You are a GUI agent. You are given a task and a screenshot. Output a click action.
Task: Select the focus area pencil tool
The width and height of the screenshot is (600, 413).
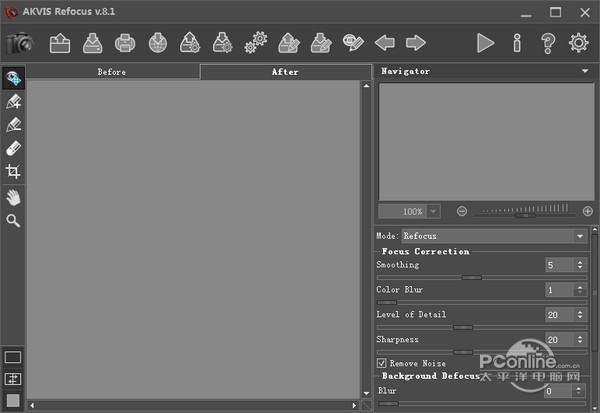coord(13,102)
